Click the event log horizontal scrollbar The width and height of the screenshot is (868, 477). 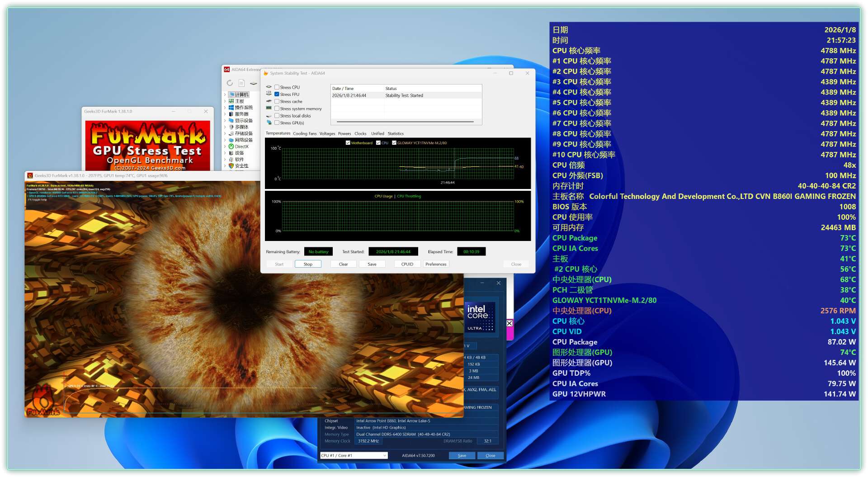[x=405, y=122]
